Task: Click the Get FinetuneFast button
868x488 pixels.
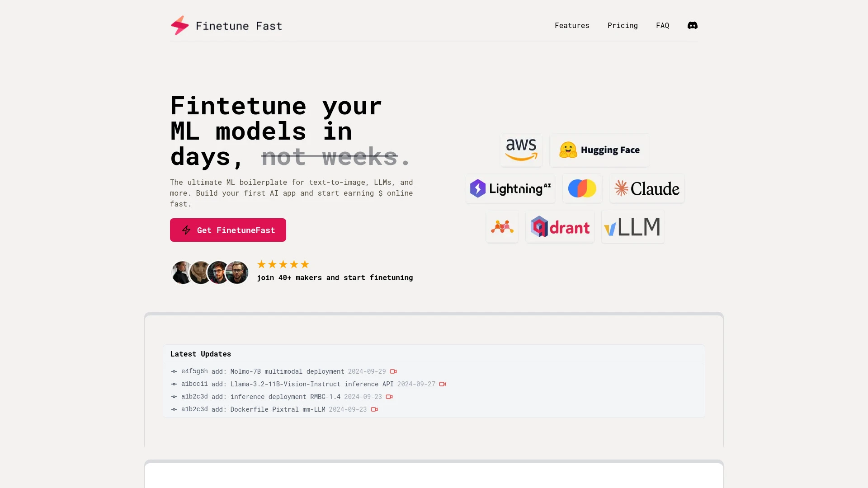Action: tap(228, 230)
